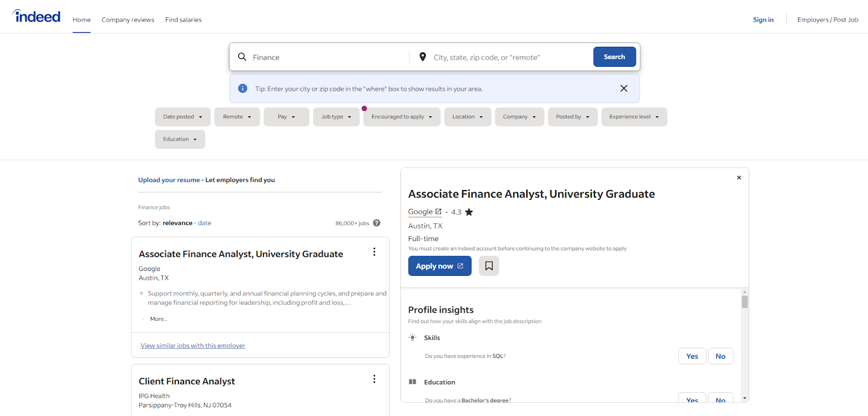
Task: Answer Yes to SQL experience question
Action: pos(692,356)
